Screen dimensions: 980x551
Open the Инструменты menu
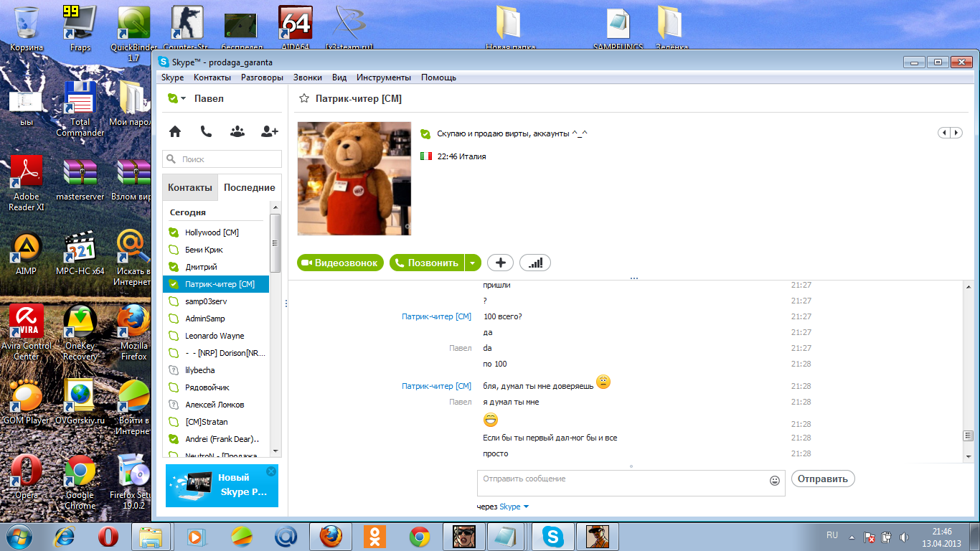tap(384, 77)
